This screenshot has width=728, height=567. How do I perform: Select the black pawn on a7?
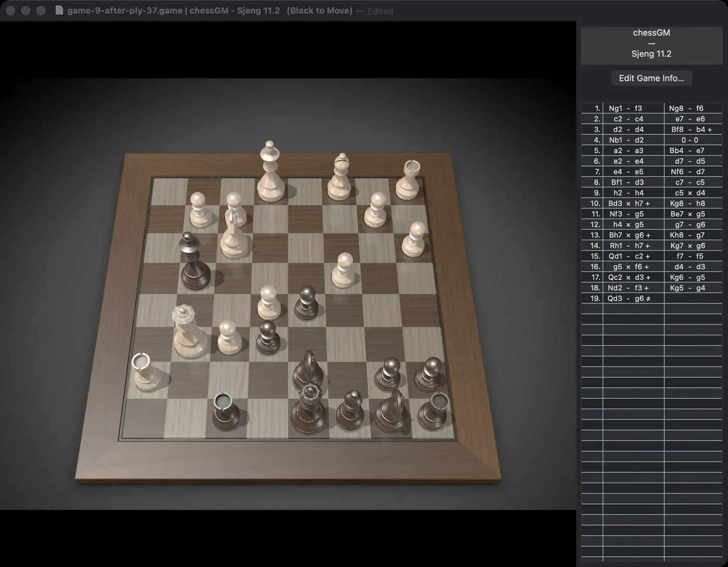tap(428, 373)
